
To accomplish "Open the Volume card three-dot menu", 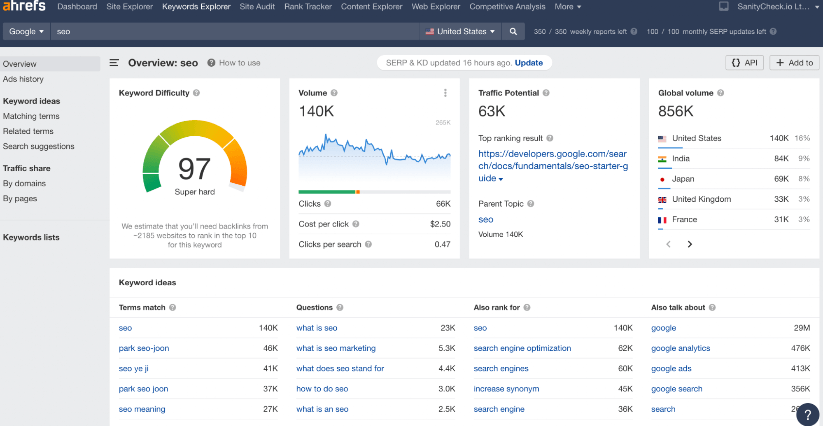I will click(x=445, y=93).
